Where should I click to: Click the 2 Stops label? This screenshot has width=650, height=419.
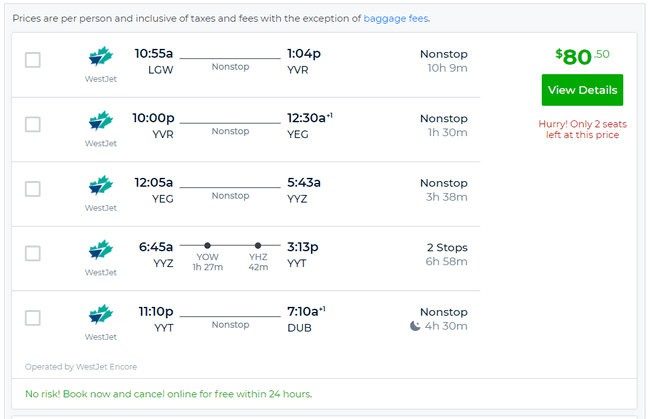[447, 247]
